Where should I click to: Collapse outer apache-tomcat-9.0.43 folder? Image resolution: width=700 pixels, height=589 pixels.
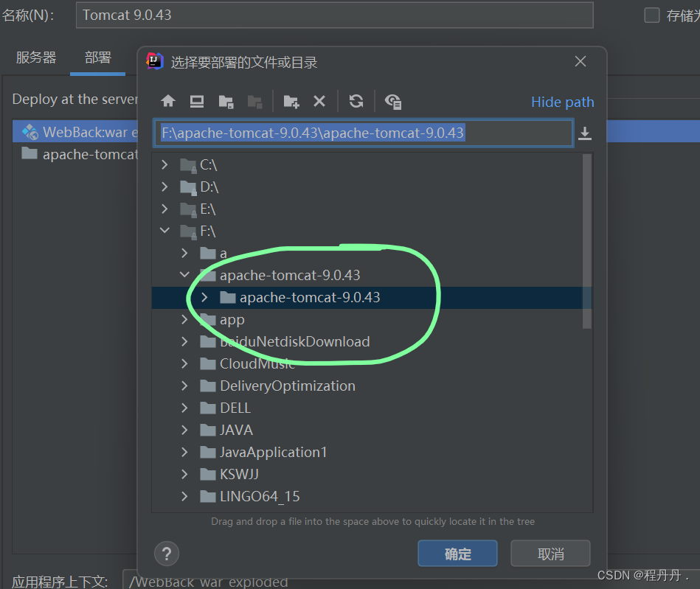coord(184,274)
